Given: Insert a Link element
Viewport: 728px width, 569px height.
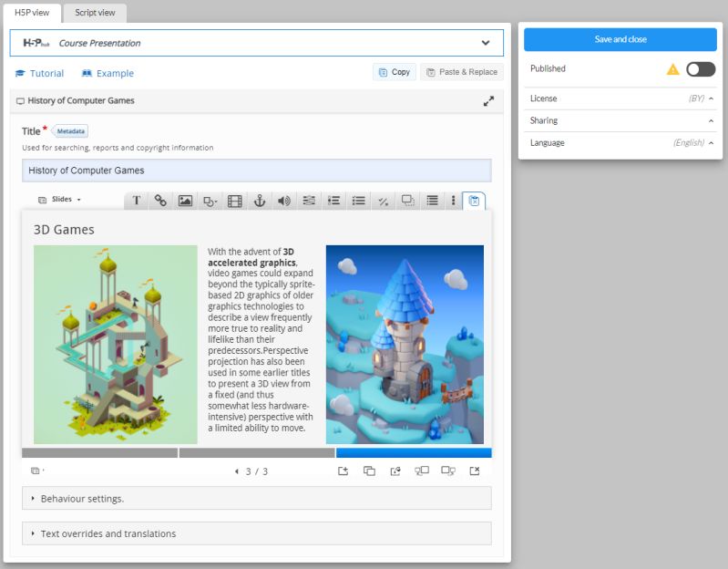Looking at the screenshot, I should [x=160, y=201].
